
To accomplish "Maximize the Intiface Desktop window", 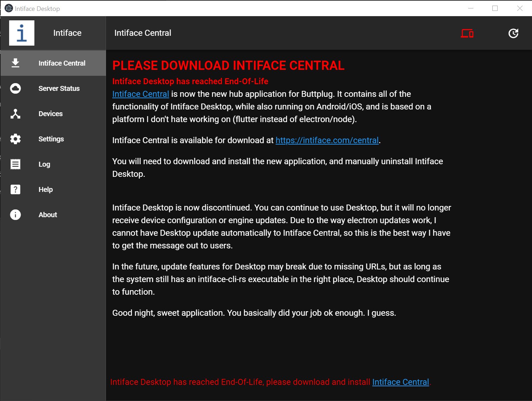I will point(495,8).
